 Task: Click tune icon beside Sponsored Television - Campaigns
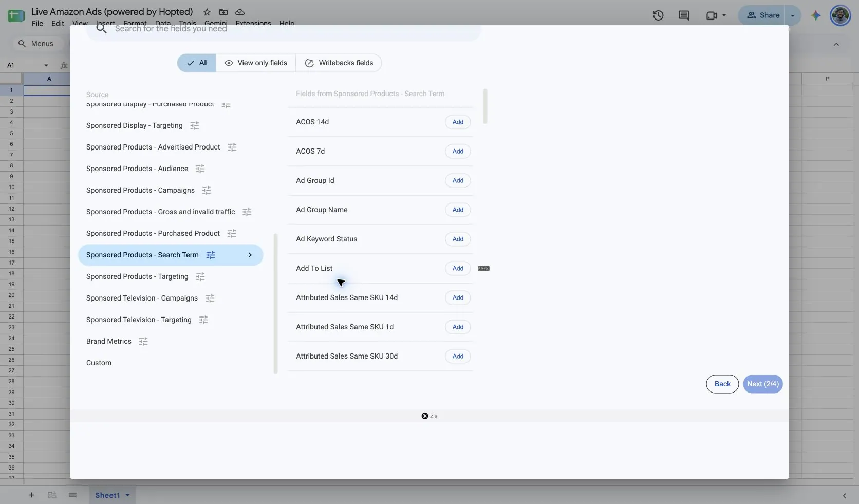tap(210, 298)
